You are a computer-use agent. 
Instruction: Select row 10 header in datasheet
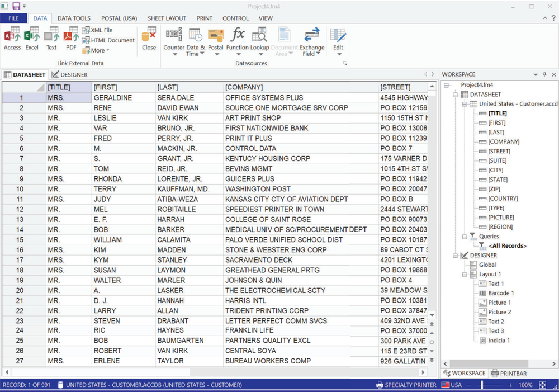[x=24, y=189]
